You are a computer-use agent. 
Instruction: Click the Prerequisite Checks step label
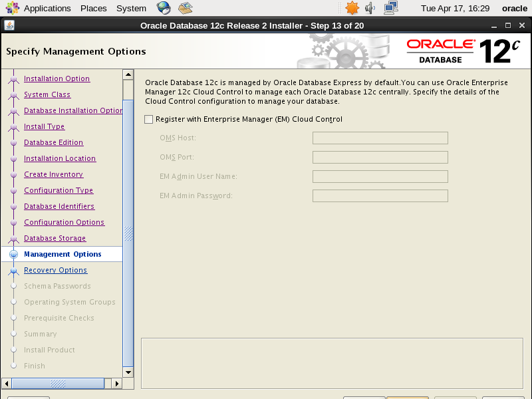click(59, 318)
